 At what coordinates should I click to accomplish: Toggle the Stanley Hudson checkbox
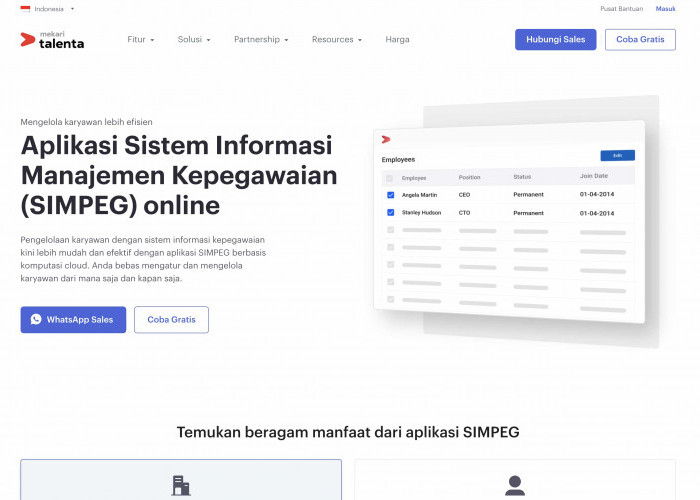(x=391, y=212)
